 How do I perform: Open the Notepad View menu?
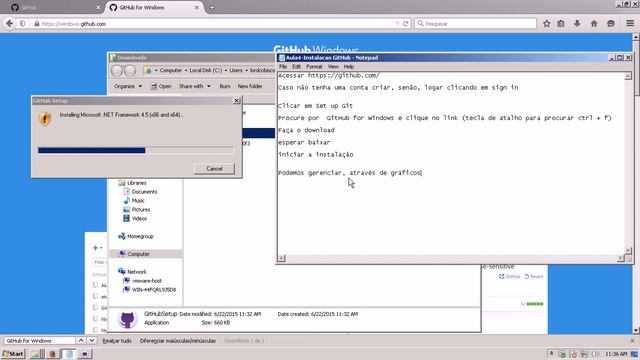pos(333,67)
